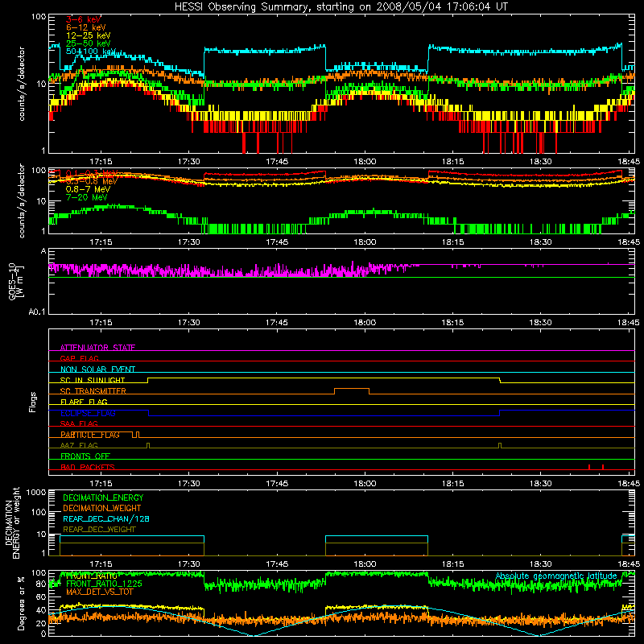
Task: Select the cyan 50-100 keV legend label
Action: (90, 52)
